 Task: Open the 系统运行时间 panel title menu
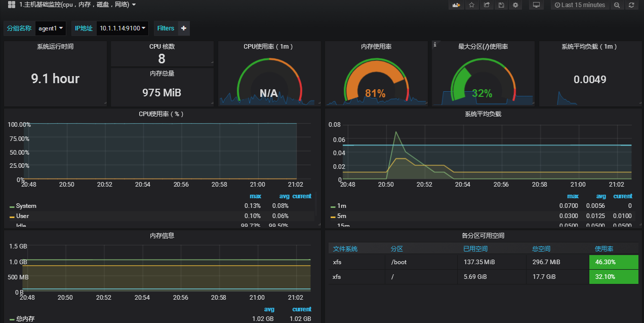[x=55, y=47]
